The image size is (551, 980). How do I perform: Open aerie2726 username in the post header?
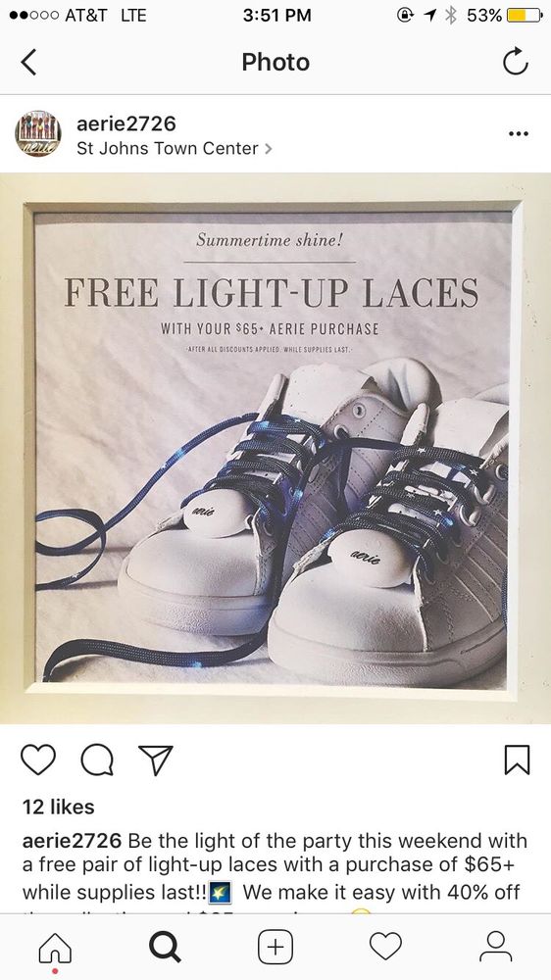(126, 123)
